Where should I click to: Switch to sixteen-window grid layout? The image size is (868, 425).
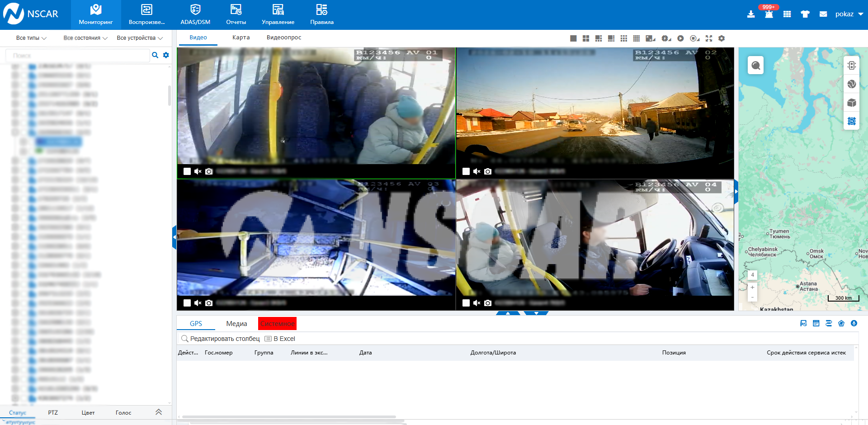point(637,38)
